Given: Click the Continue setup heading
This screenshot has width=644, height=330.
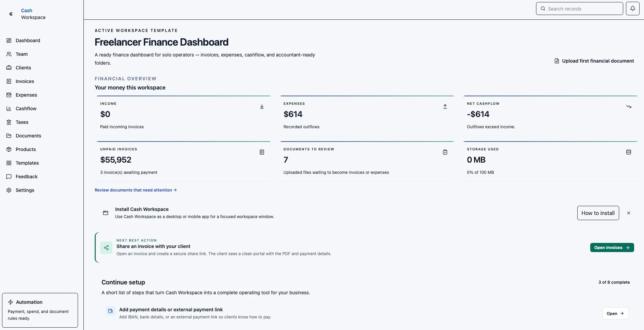Looking at the screenshot, I should [x=123, y=282].
